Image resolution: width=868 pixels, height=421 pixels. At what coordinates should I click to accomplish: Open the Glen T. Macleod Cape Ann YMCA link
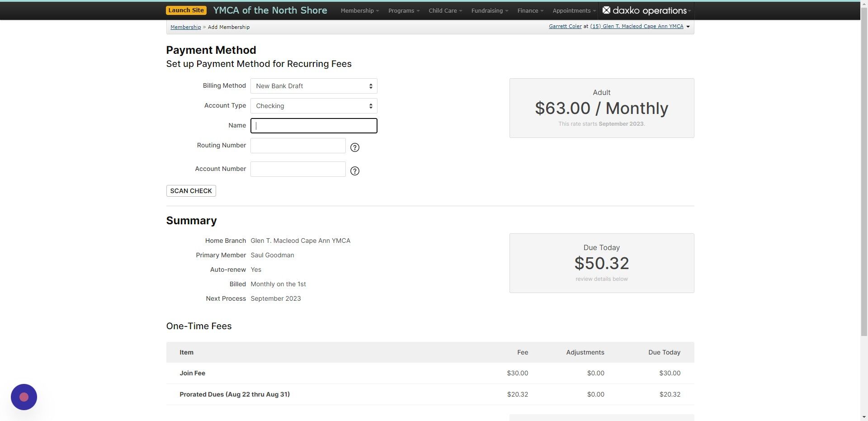pos(637,26)
